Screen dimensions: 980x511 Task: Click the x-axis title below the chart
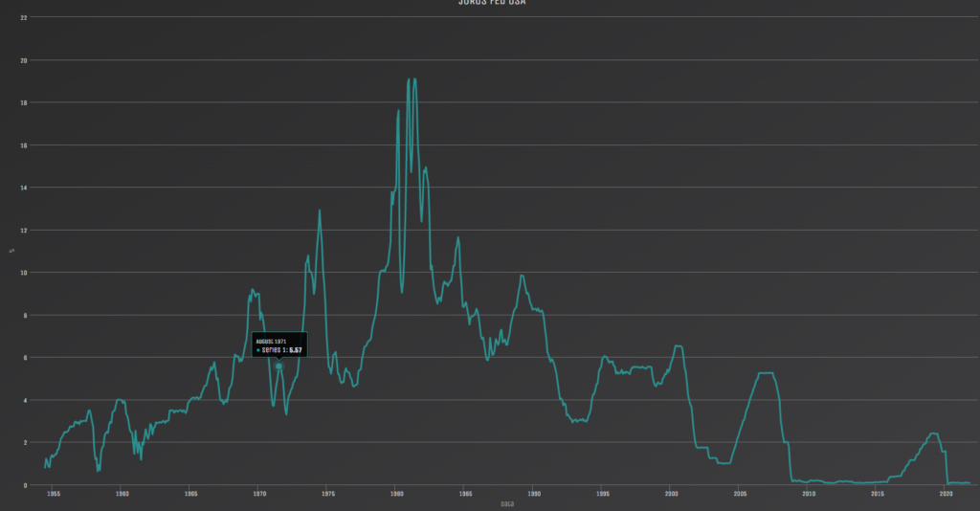507,503
